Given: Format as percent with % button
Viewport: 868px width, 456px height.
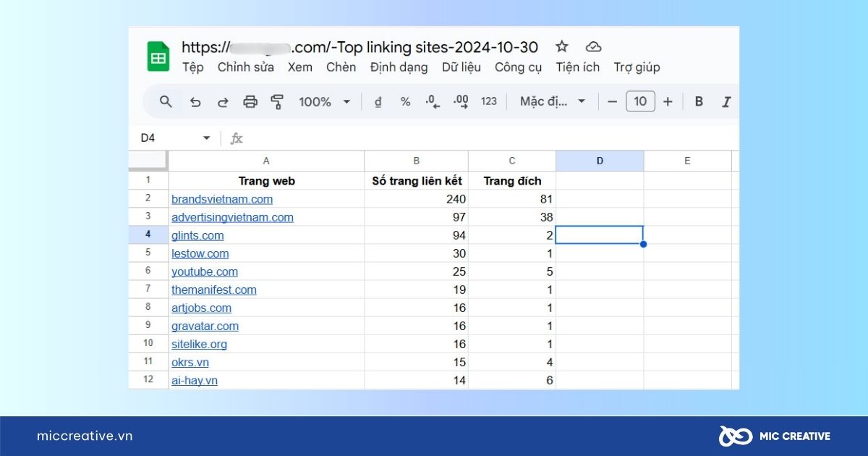Looking at the screenshot, I should point(405,102).
